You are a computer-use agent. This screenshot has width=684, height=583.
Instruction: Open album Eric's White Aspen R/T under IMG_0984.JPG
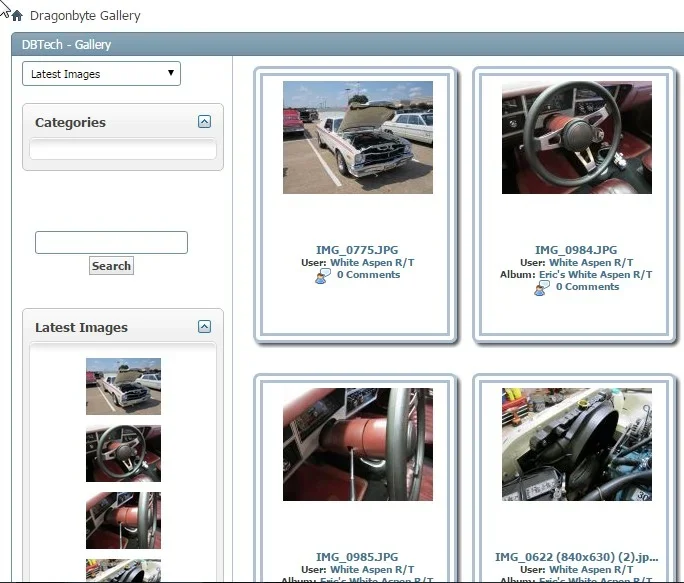(595, 274)
